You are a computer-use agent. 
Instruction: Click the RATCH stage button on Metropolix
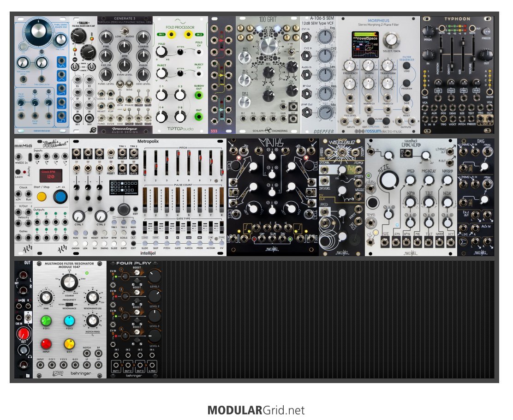pos(189,243)
